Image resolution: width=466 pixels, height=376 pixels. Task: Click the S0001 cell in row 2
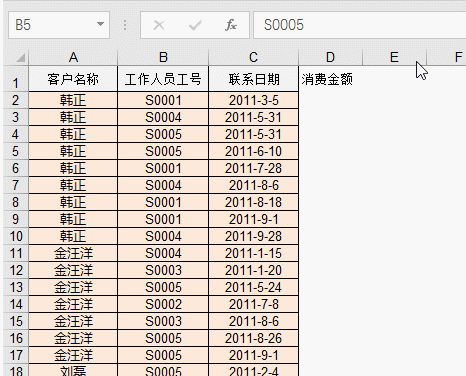pyautogui.click(x=163, y=100)
